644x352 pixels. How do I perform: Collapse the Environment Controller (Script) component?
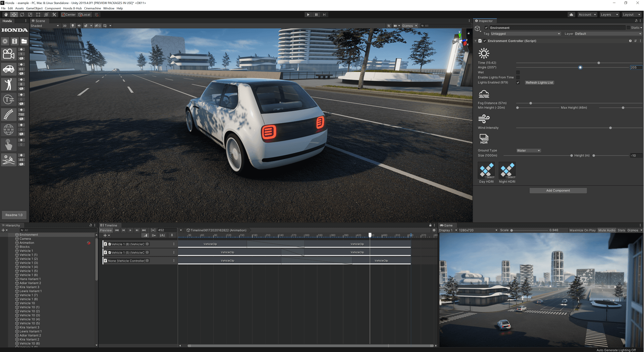pyautogui.click(x=475, y=41)
